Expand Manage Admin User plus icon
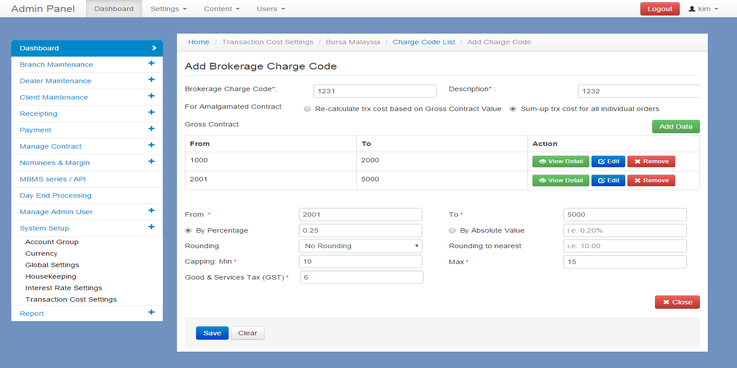Screen dimensions: 737x368 coord(151,211)
